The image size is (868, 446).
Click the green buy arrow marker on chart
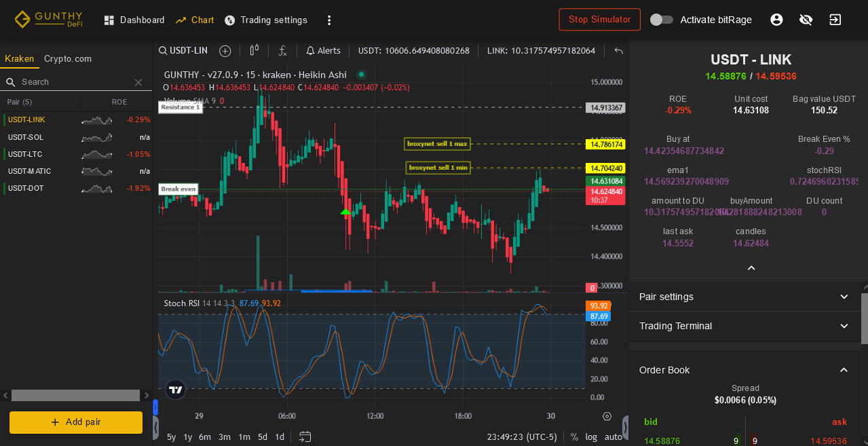(345, 212)
